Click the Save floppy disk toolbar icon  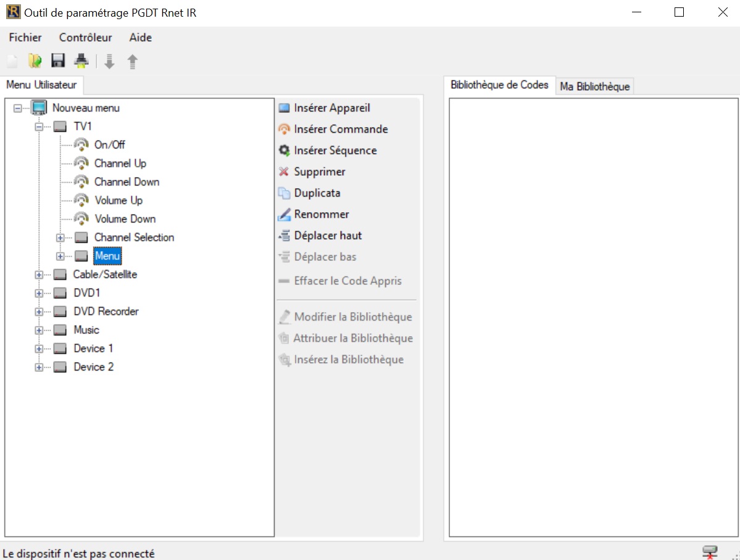coord(58,60)
